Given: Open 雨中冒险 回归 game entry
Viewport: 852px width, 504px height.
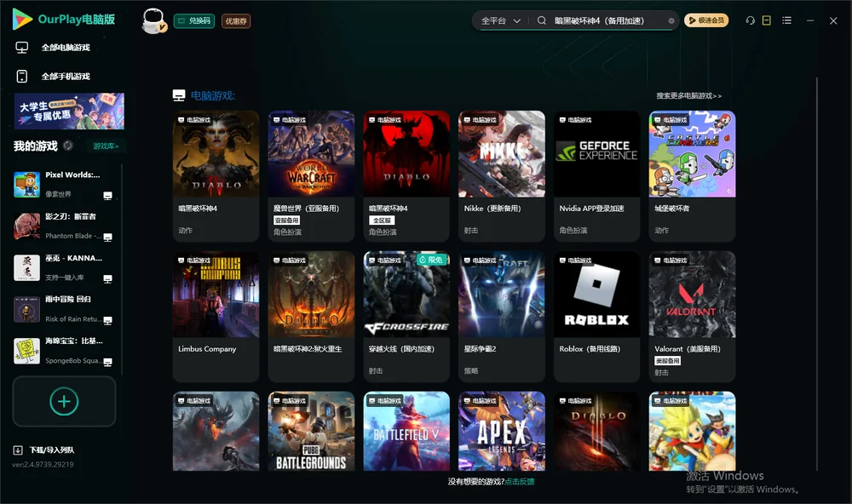Looking at the screenshot, I should click(62, 309).
